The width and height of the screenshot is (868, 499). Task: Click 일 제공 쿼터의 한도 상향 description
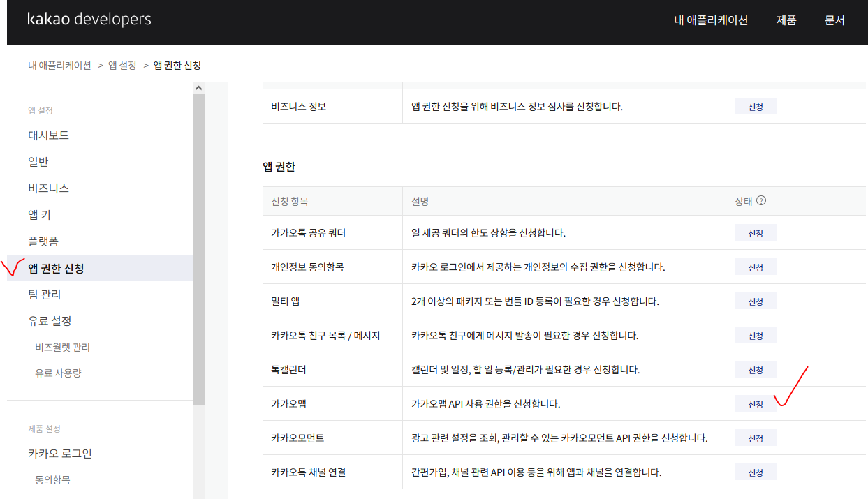tap(488, 232)
